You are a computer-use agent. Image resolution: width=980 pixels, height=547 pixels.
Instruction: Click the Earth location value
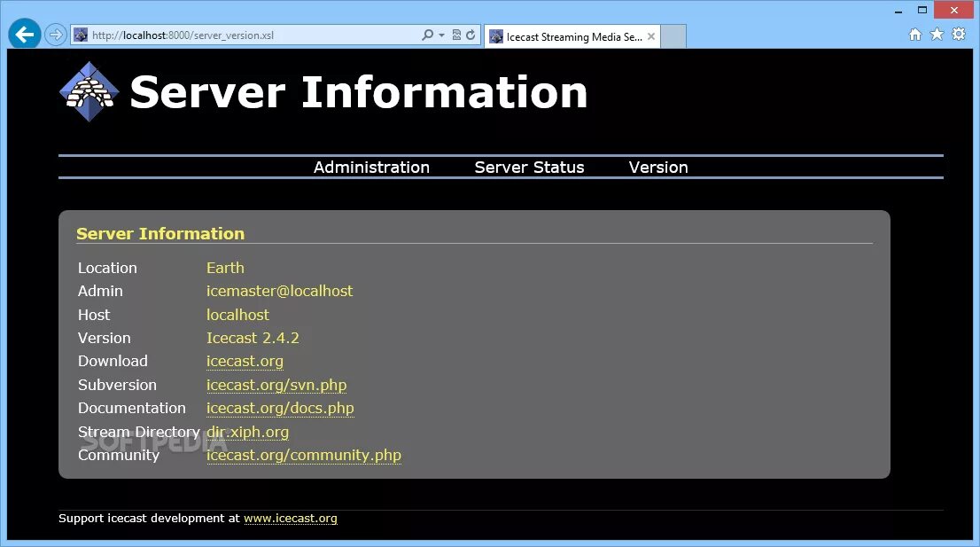225,268
